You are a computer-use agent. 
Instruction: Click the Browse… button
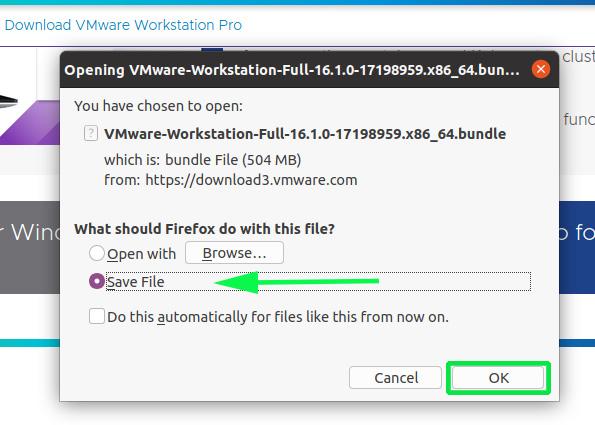click(x=234, y=253)
